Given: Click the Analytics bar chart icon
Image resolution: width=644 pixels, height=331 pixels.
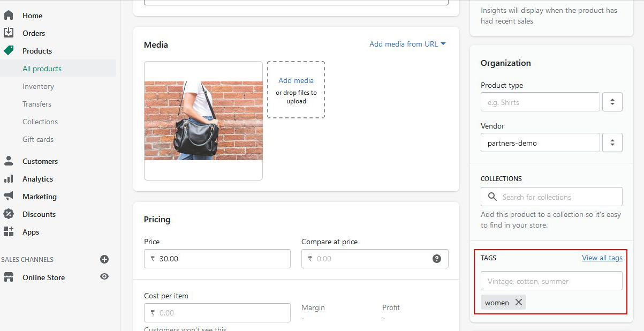Looking at the screenshot, I should pyautogui.click(x=9, y=179).
